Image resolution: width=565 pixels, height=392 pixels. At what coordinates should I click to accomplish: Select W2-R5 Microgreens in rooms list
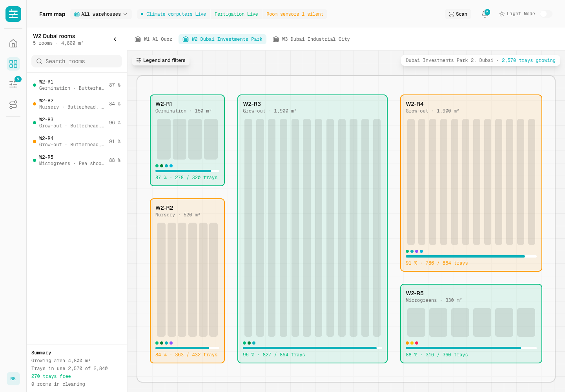click(77, 160)
